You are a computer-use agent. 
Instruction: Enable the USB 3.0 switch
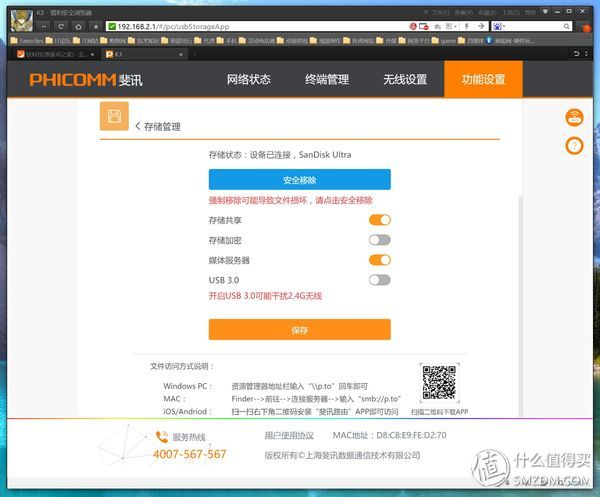tap(380, 280)
